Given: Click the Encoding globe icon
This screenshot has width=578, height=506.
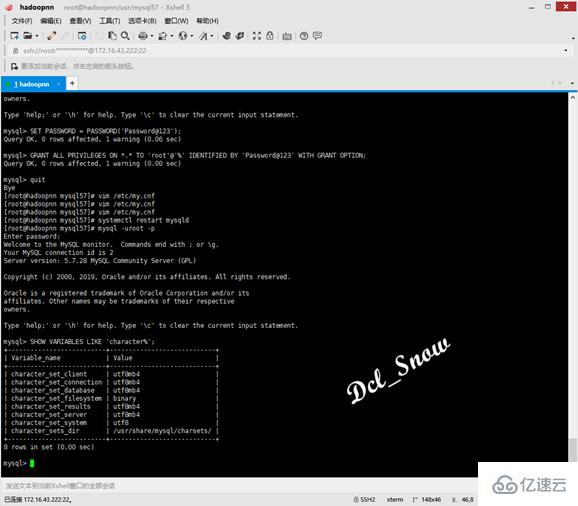Looking at the screenshot, I should (183, 35).
